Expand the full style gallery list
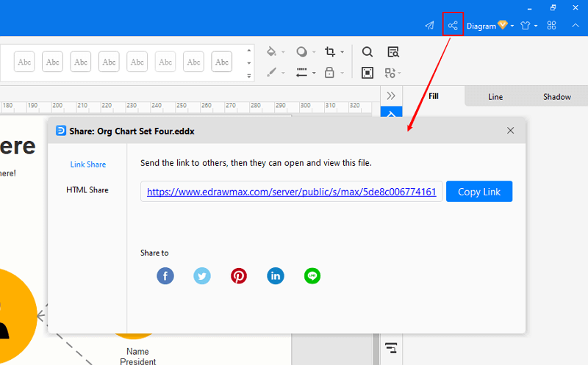Image resolution: width=588 pixels, height=365 pixels. 249,76
